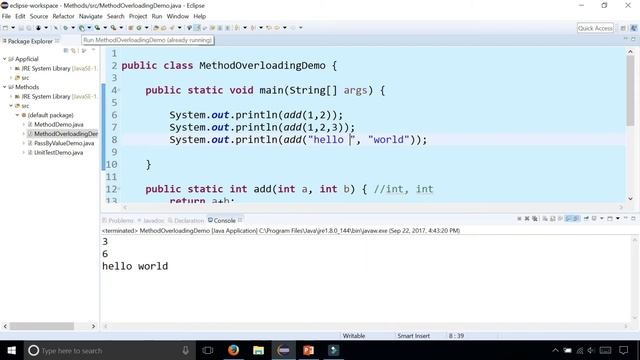Open the Navigate menu
Screen dimensions: 640x360
[x=91, y=16]
